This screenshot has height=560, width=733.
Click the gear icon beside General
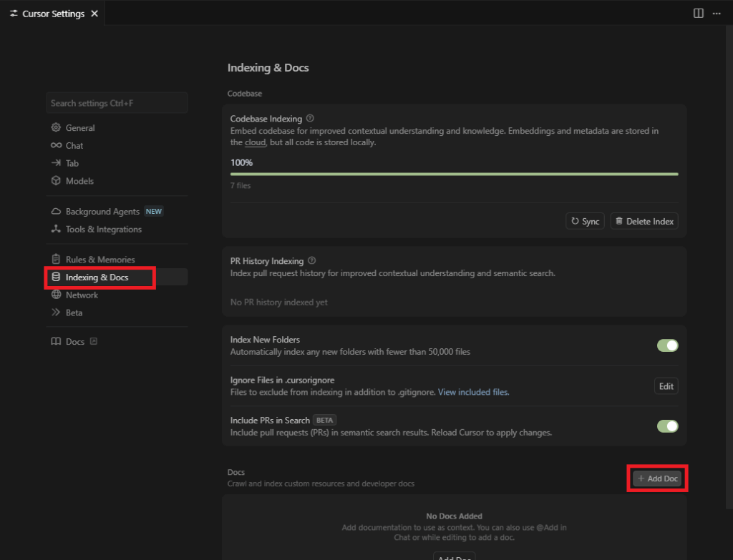(56, 127)
